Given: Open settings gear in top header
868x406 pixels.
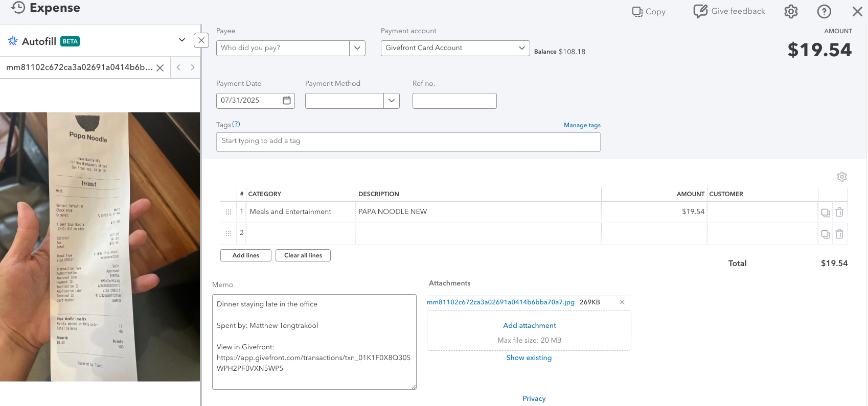Looking at the screenshot, I should [x=791, y=11].
